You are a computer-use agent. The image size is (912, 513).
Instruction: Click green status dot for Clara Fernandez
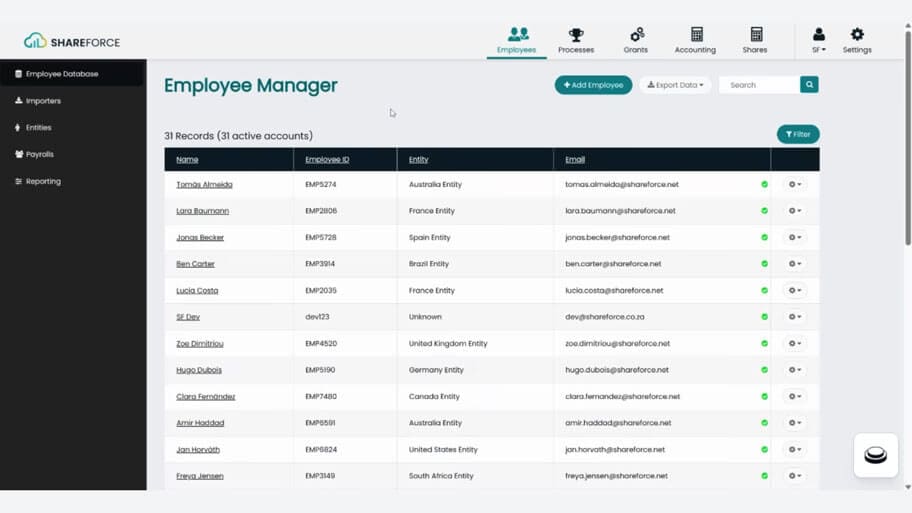pyautogui.click(x=764, y=396)
